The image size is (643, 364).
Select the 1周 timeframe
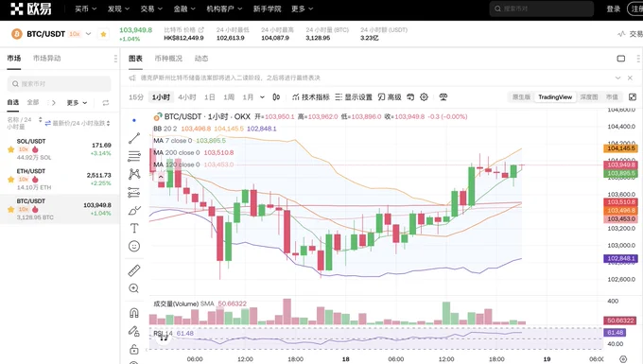[x=229, y=97]
